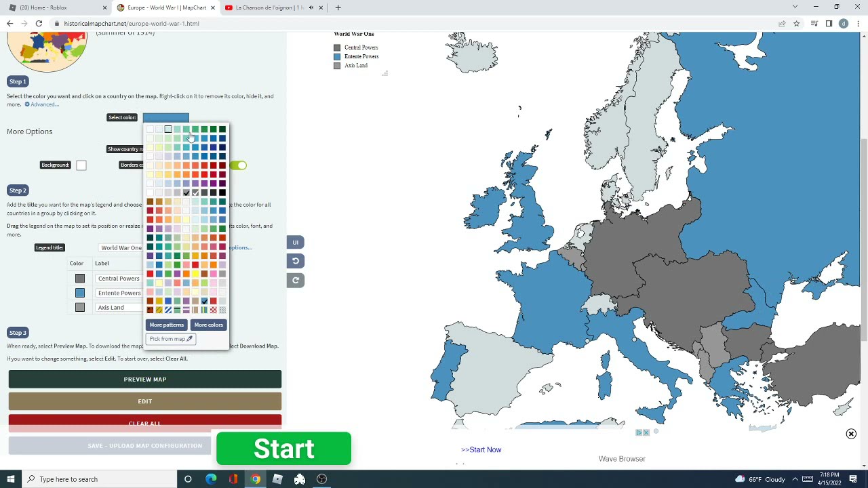Switch to the Europe World War I MapChart tab
Viewport: 868px width, 488px height.
pyautogui.click(x=165, y=7)
